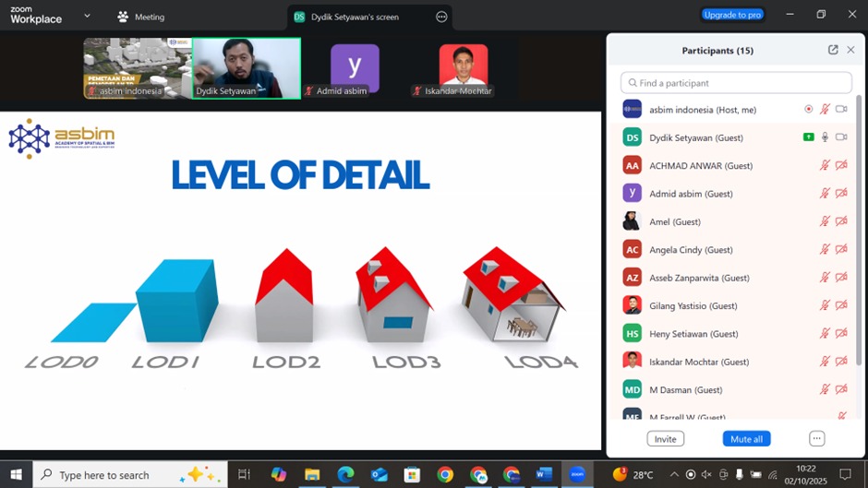Open more options for the shared screen
This screenshot has width=868, height=488.
click(x=441, y=17)
